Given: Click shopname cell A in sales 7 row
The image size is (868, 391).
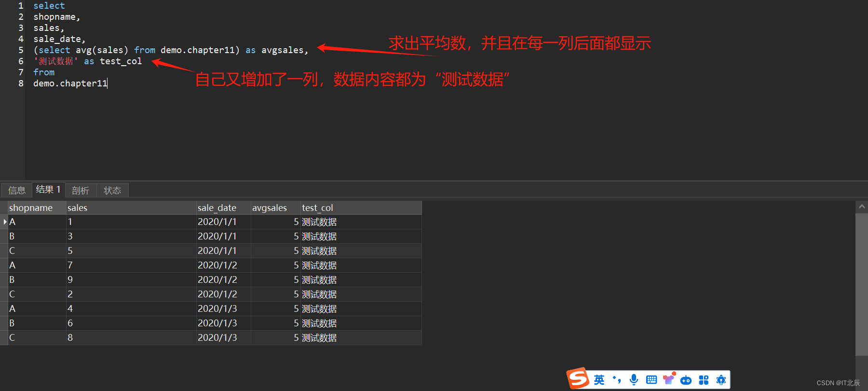Looking at the screenshot, I should [37, 265].
